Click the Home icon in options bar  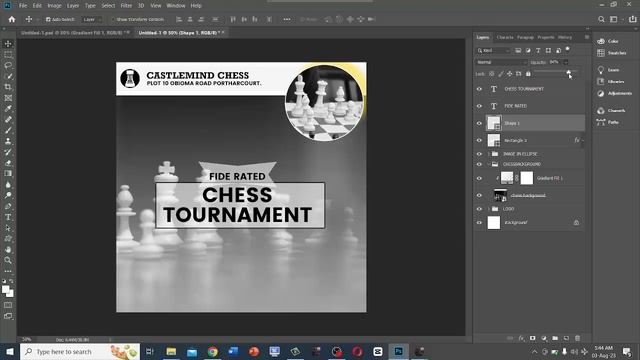click(11, 19)
